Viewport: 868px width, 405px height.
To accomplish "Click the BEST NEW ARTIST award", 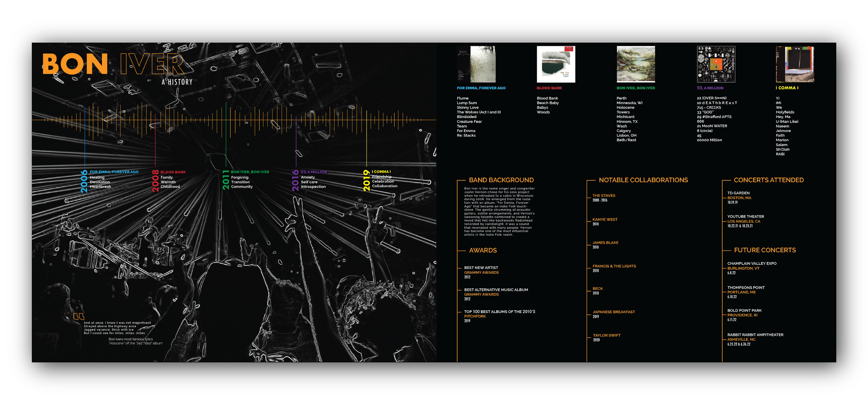I will click(481, 272).
